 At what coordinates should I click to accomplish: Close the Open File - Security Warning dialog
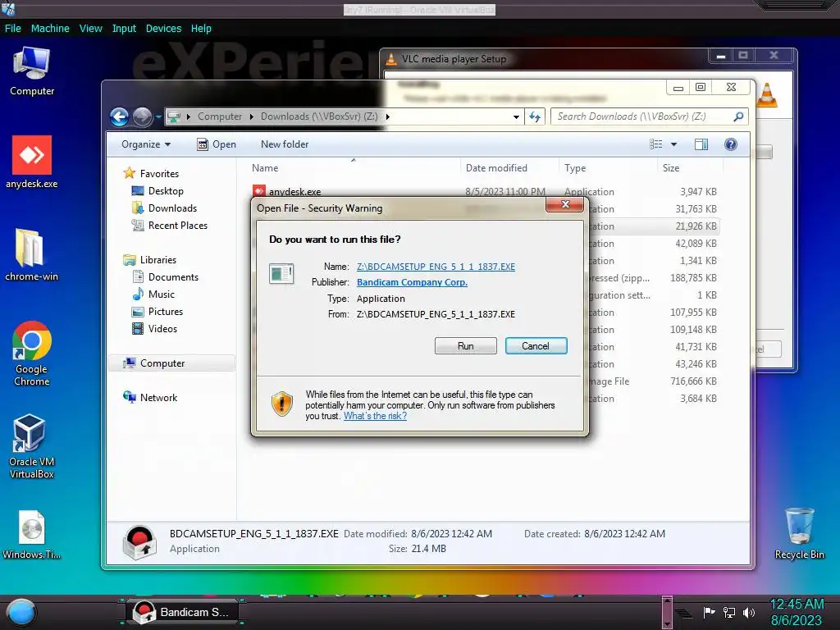tap(565, 204)
